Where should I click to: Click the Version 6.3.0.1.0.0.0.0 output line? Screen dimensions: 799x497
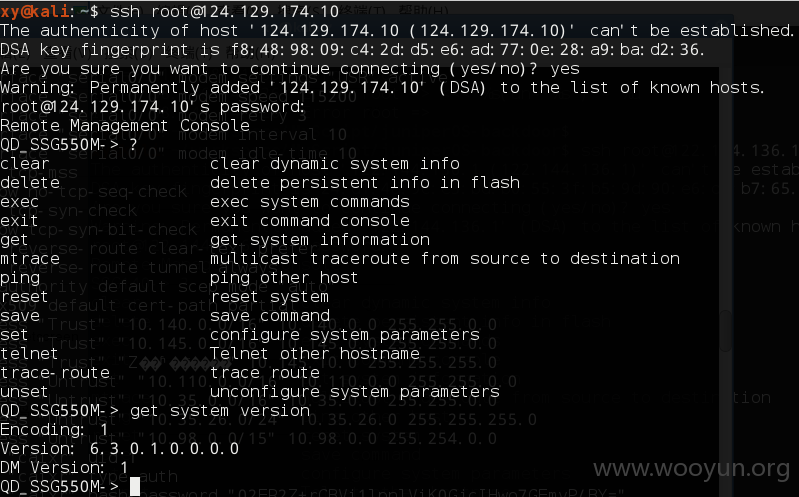(x=119, y=449)
